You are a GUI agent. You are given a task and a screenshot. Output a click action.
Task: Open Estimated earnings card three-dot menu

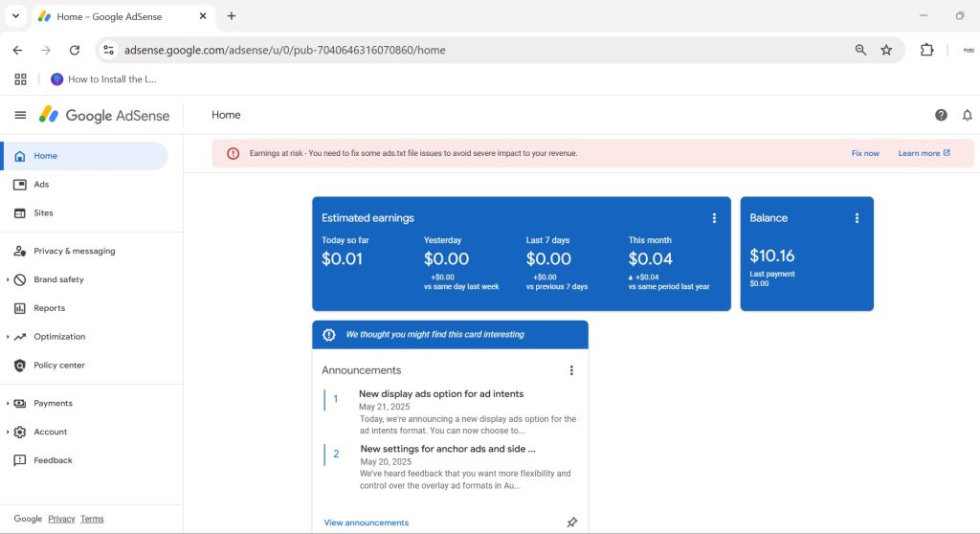tap(714, 218)
